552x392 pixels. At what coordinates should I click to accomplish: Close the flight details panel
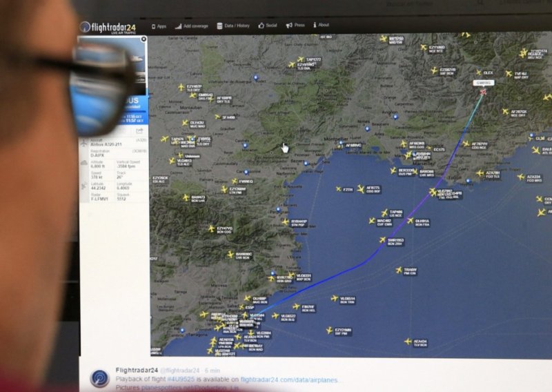point(144,39)
